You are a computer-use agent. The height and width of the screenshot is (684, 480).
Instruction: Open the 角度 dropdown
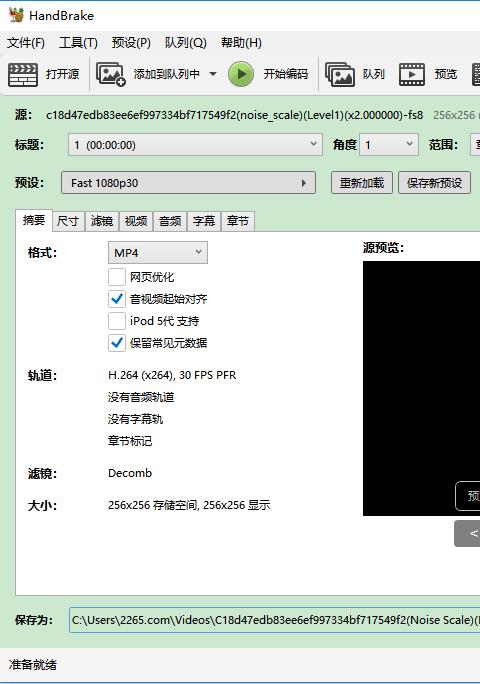coord(389,145)
